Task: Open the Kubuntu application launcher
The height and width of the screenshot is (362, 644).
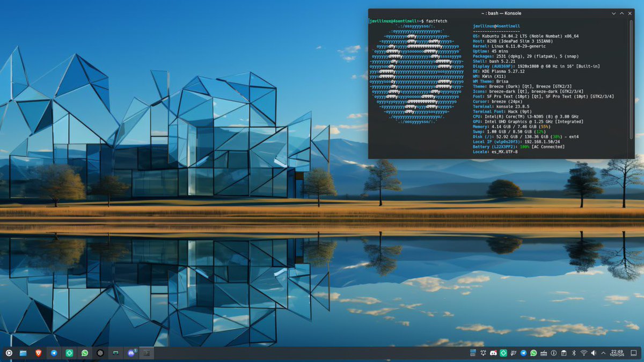Action: coord(9,353)
